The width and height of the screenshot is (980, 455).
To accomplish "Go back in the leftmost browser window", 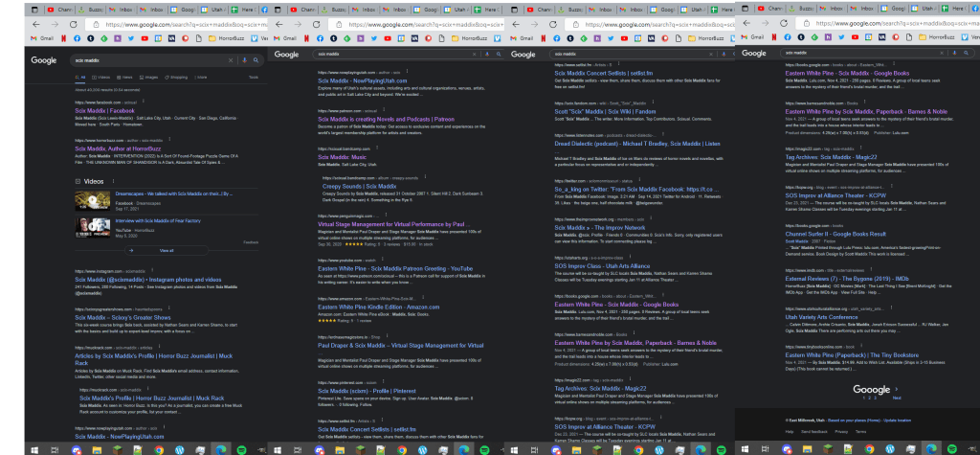I will click(35, 24).
